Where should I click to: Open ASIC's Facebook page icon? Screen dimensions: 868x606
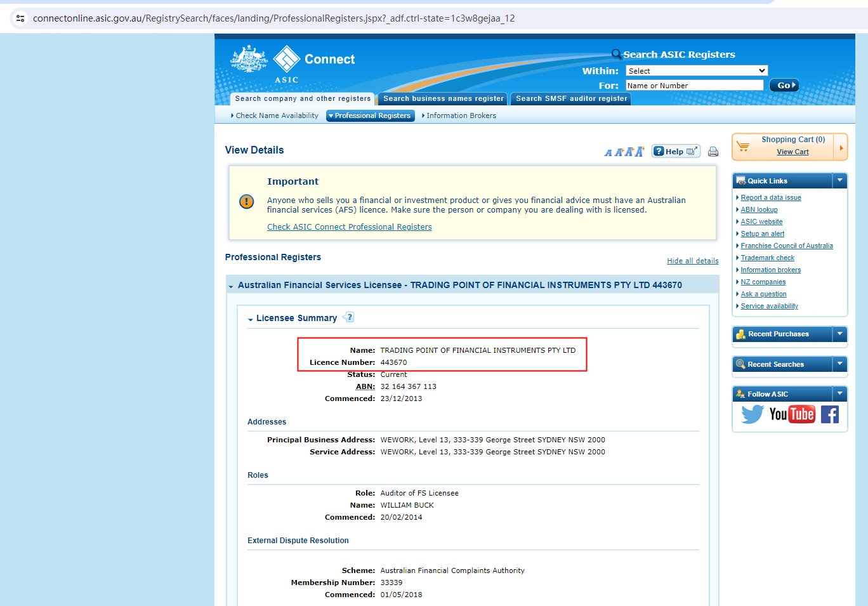pyautogui.click(x=830, y=414)
